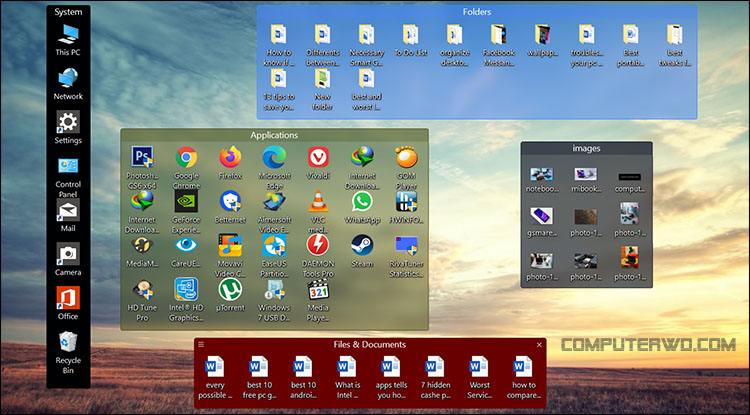The image size is (750, 415).
Task: Open 'how to compare...' document
Action: coord(523,367)
